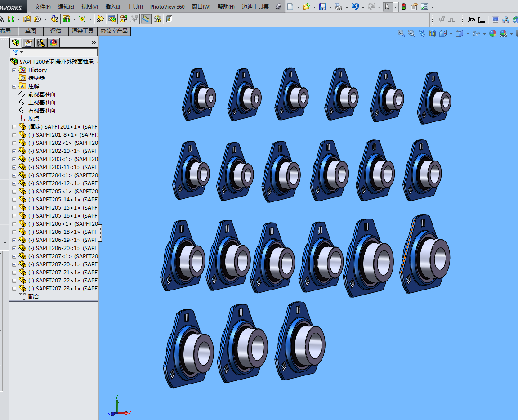Select the Reference Geometry tool
The height and width of the screenshot is (420, 518).
tap(83, 19)
